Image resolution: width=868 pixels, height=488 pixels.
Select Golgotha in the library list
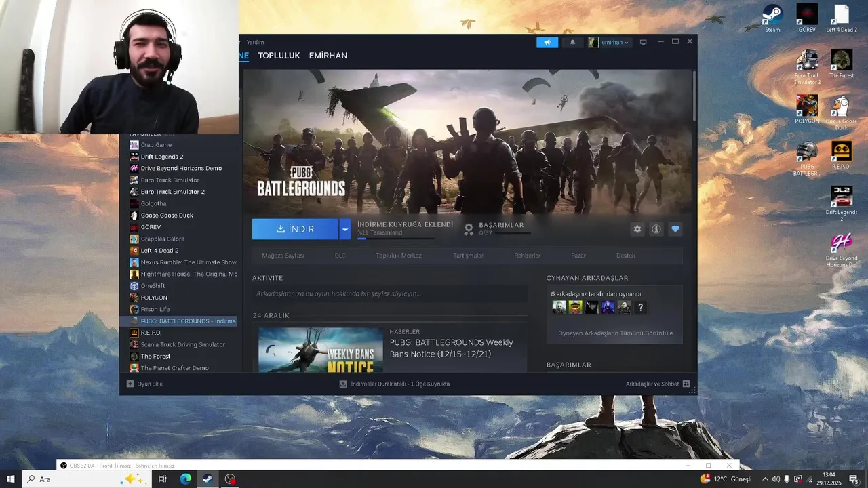[x=153, y=203]
